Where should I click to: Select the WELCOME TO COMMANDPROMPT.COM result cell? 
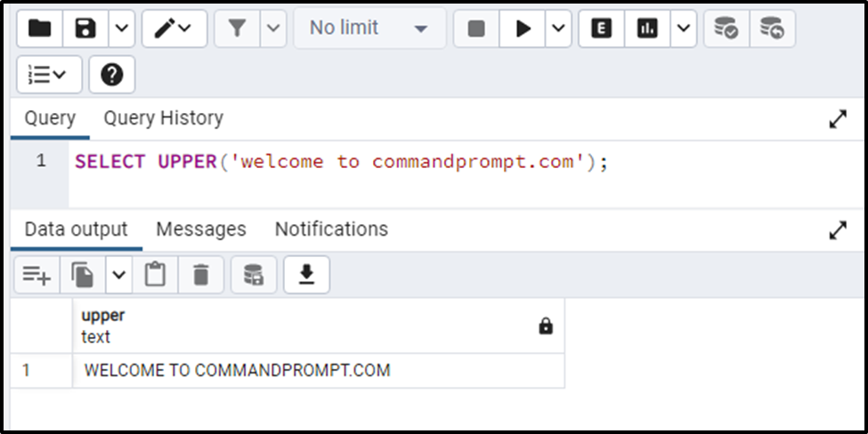[319, 371]
